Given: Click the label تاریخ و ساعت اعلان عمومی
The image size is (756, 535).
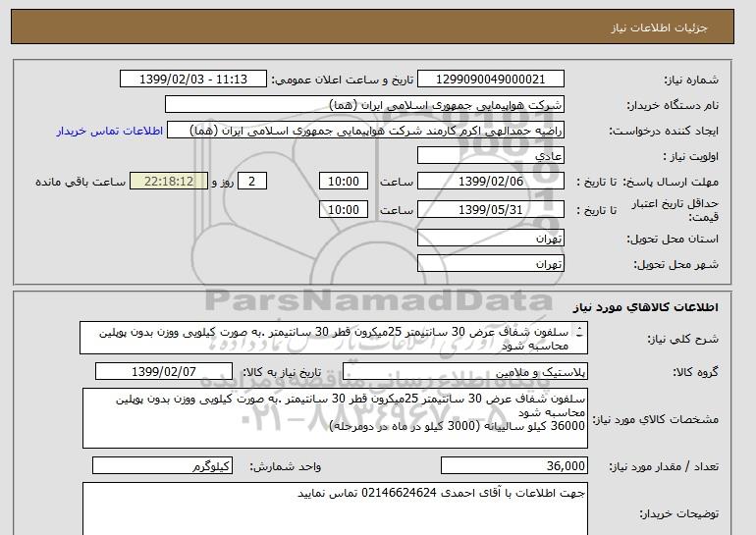Looking at the screenshot, I should pyautogui.click(x=343, y=80).
